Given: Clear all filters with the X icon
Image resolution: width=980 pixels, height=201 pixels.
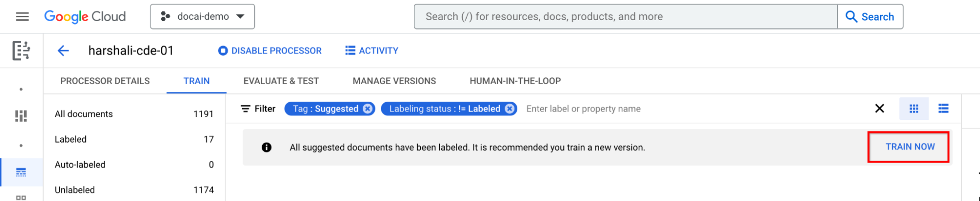Looking at the screenshot, I should (x=879, y=109).
